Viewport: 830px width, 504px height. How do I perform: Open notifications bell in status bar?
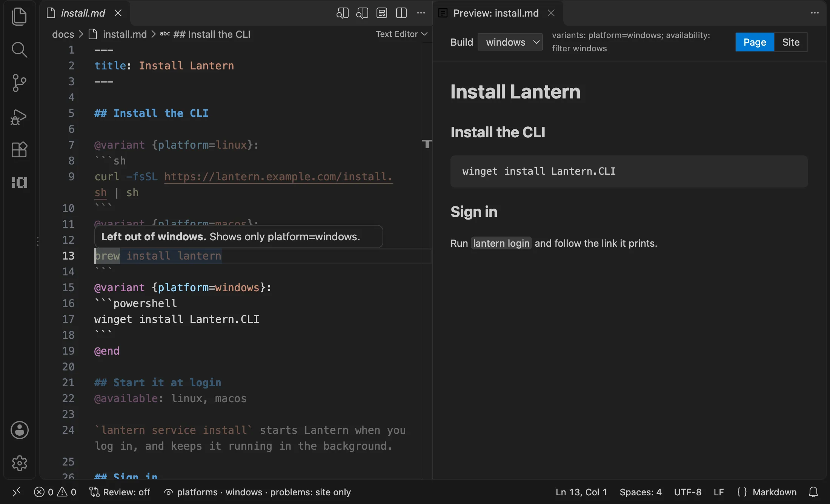813,492
